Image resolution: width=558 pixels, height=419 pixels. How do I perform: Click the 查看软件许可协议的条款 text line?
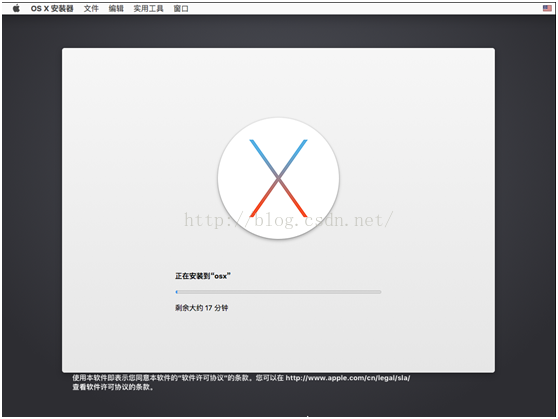(x=113, y=387)
